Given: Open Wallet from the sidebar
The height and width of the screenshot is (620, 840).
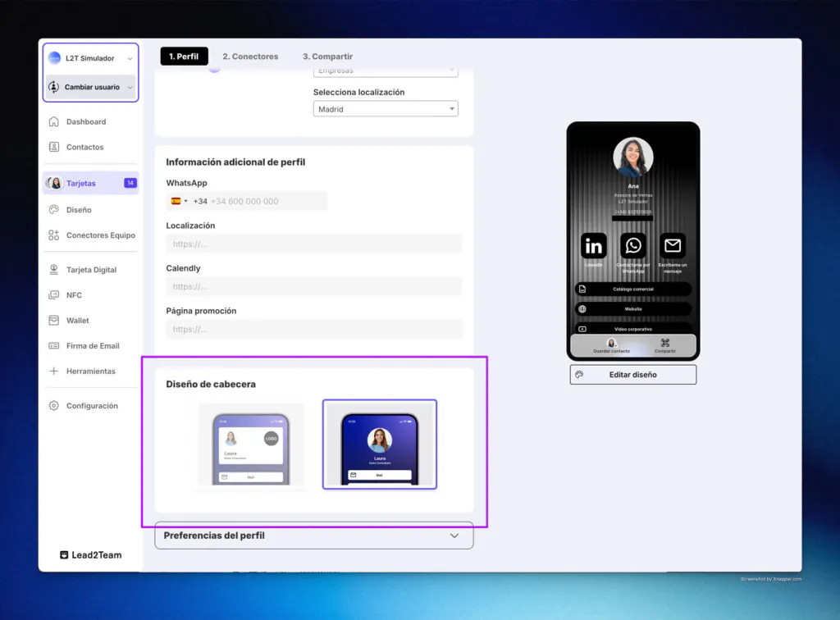Looking at the screenshot, I should pos(77,321).
